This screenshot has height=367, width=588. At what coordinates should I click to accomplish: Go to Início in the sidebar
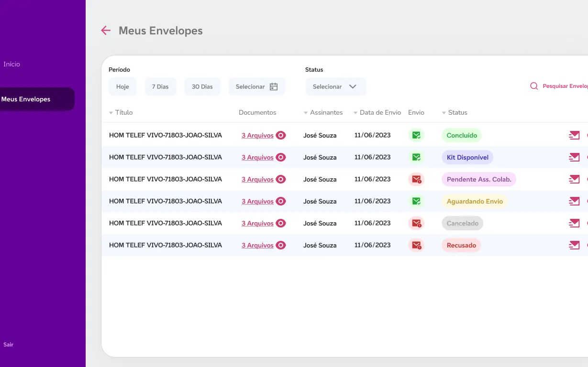click(11, 64)
